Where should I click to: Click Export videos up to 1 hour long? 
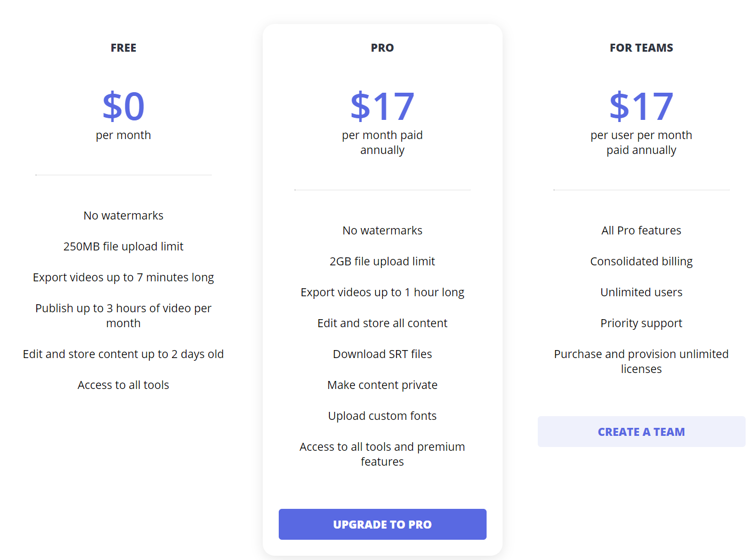pyautogui.click(x=382, y=292)
